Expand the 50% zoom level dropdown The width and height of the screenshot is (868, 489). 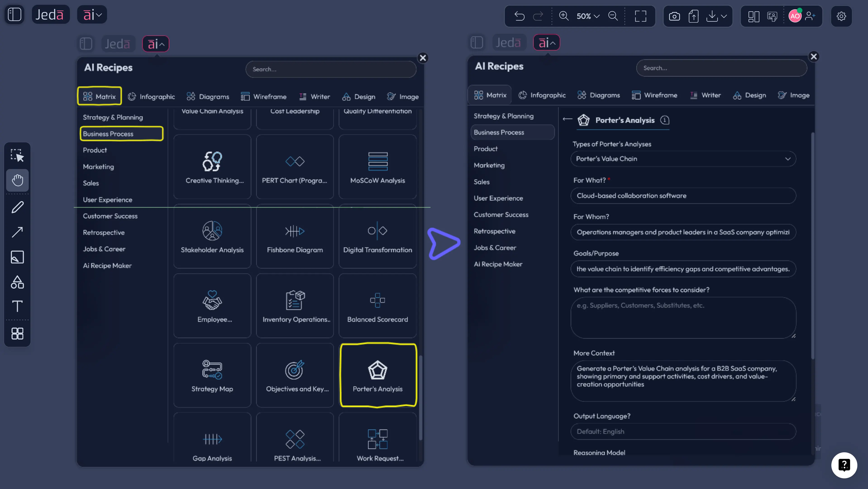(588, 16)
